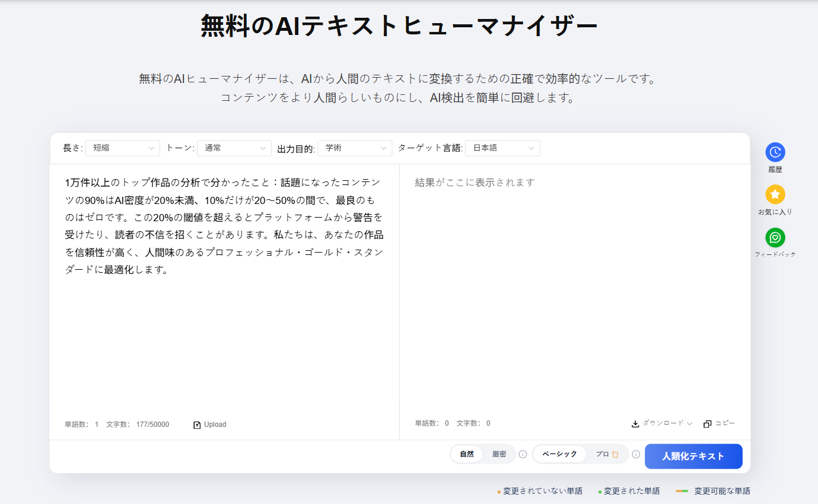Open the 出力目的 dropdown showing 学術
The width and height of the screenshot is (818, 504).
(355, 148)
